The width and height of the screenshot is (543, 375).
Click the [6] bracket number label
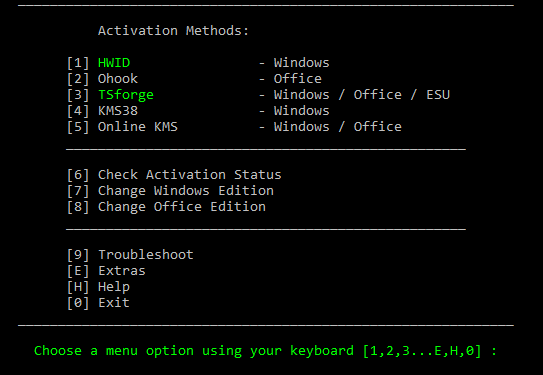click(78, 175)
